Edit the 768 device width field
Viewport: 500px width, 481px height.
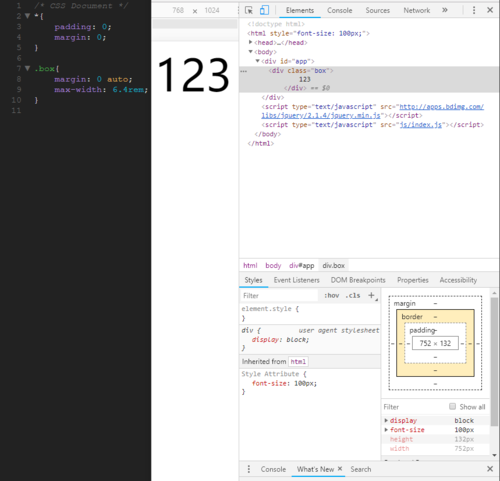click(x=178, y=10)
